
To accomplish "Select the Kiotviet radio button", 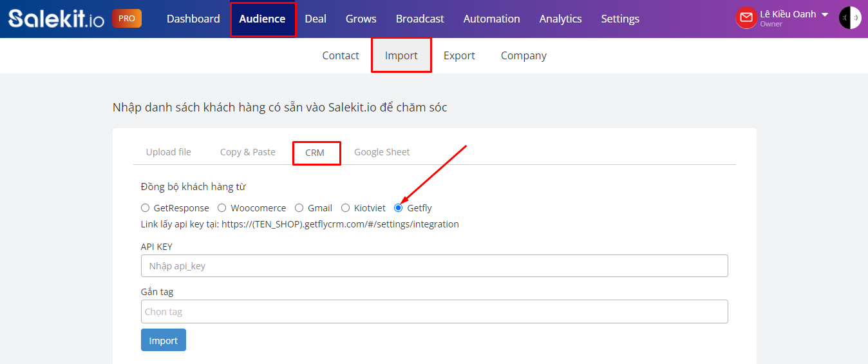I will tap(345, 208).
